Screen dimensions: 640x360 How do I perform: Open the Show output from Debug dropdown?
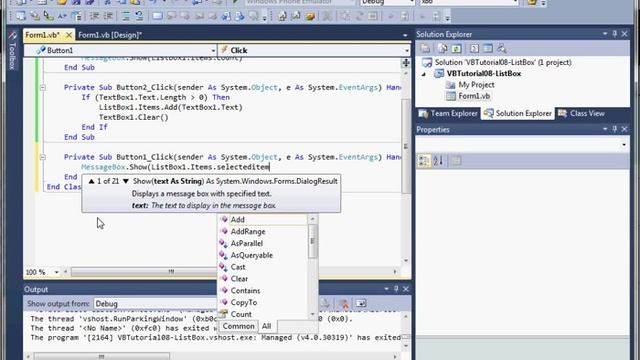tap(155, 304)
